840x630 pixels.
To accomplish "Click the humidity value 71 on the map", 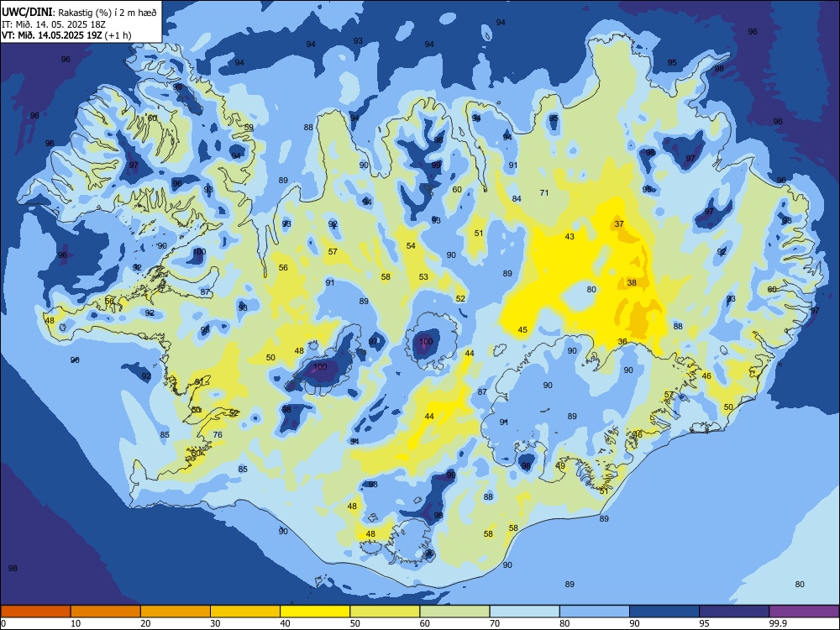I will 544,193.
